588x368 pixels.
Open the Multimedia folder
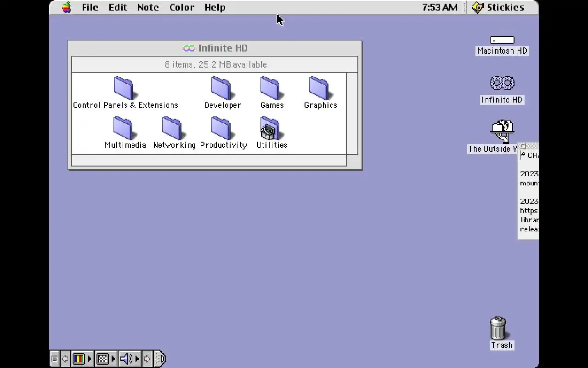coord(124,128)
